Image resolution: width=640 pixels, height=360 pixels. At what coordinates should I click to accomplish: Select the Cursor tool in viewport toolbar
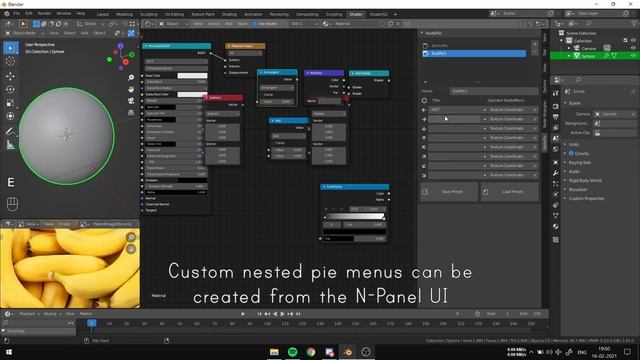[x=11, y=61]
